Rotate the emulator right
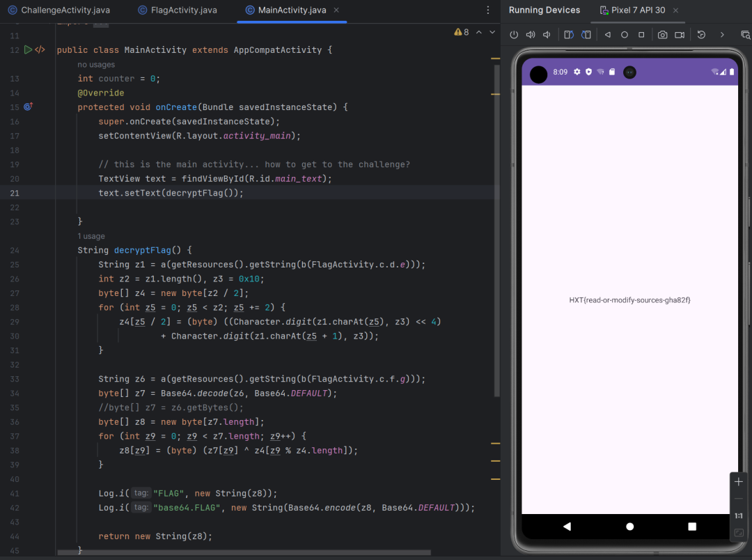Screen dimensions: 752x560 point(586,35)
